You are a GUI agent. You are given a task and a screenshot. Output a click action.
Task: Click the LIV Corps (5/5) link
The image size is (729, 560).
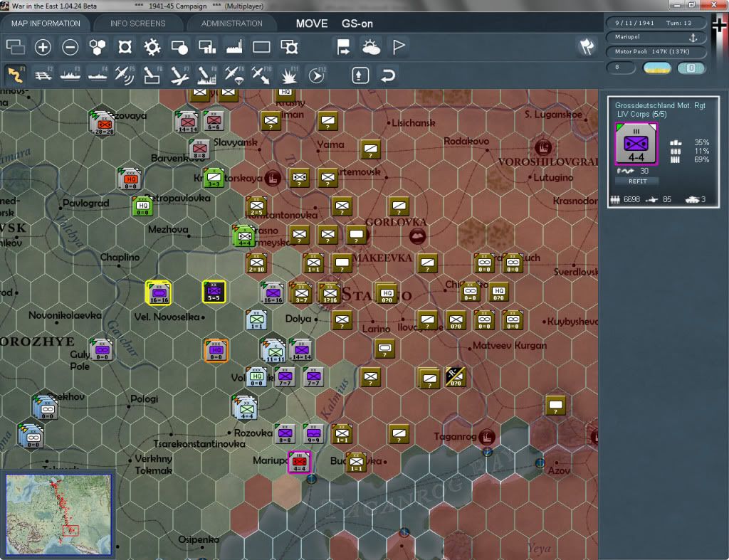pos(641,115)
